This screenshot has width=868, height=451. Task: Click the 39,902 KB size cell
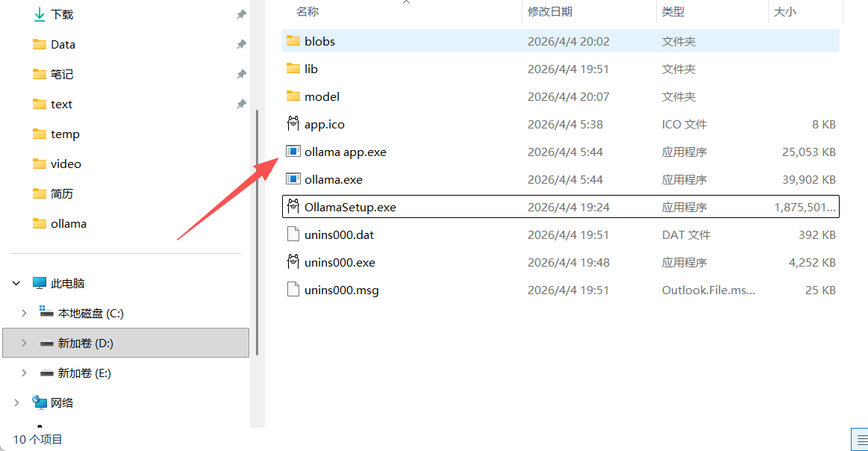click(x=808, y=179)
